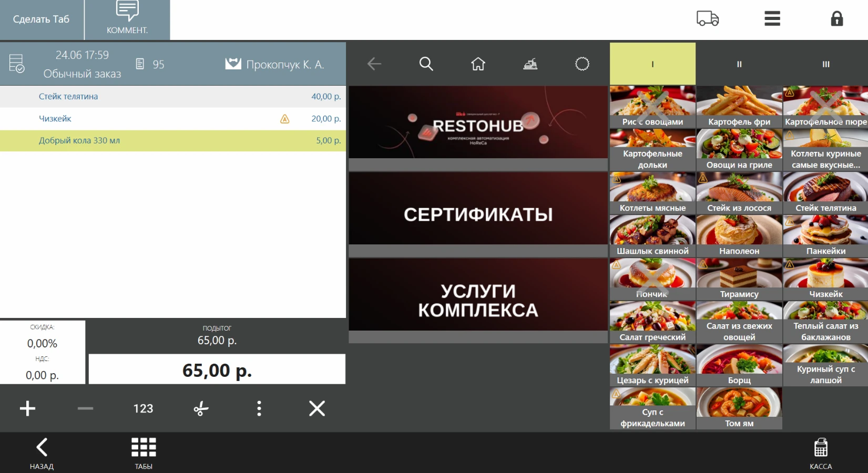
Task: Remove selected item with X icon
Action: coord(317,408)
